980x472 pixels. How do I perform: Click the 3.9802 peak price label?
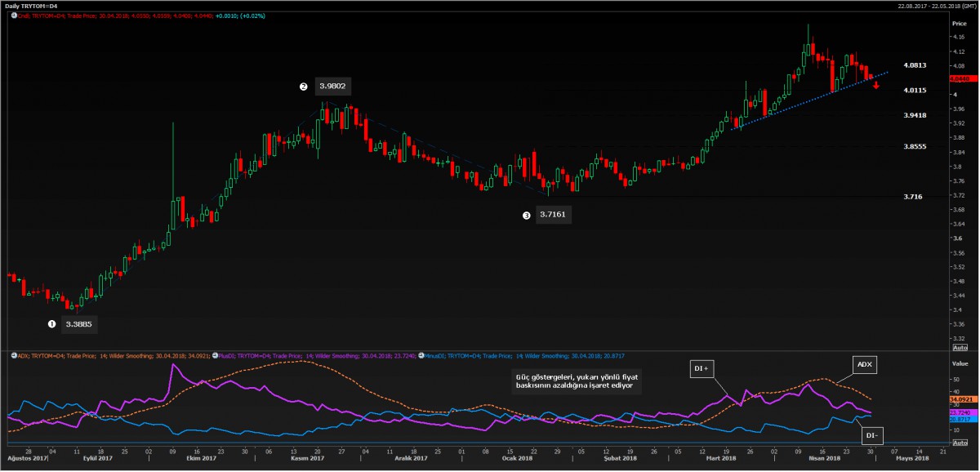tap(333, 86)
